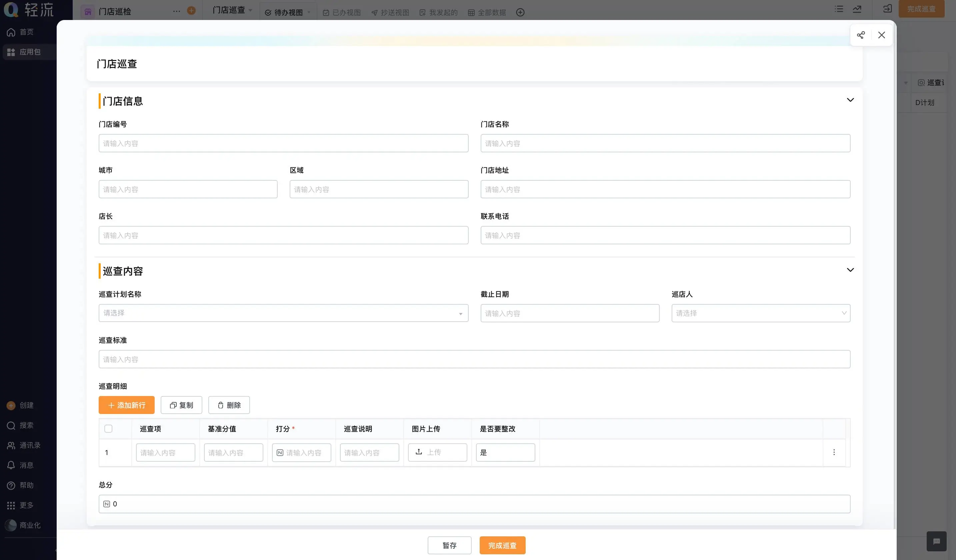956x560 pixels.
Task: Click the 上传 image upload button in row 1
Action: [437, 452]
